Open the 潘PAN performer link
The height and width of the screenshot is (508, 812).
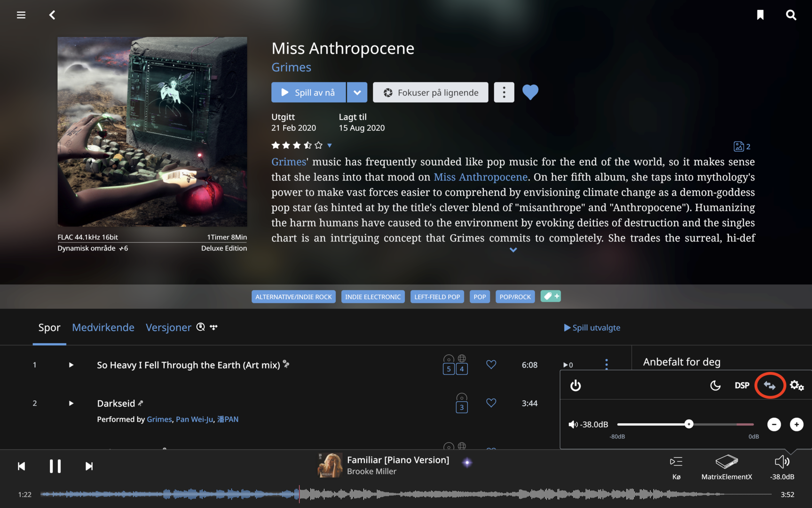tap(228, 419)
